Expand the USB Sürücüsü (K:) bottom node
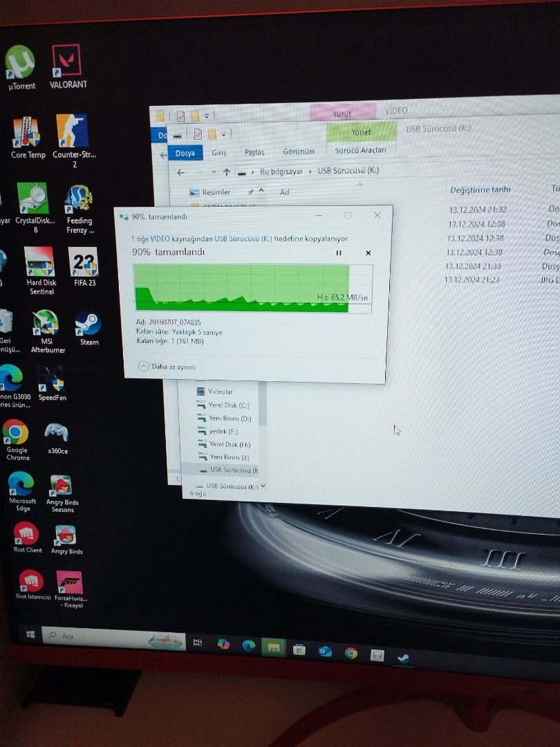 (x=263, y=486)
